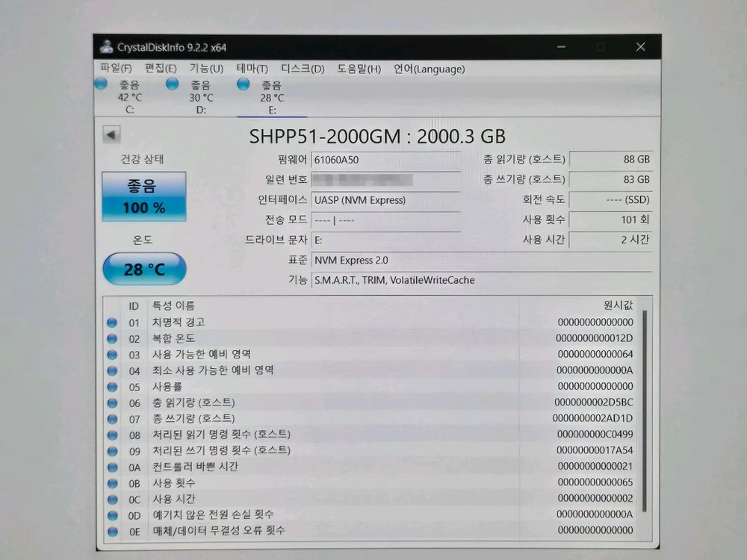The image size is (747, 560).
Task: Click the 28 °C temperature button
Action: [x=144, y=269]
